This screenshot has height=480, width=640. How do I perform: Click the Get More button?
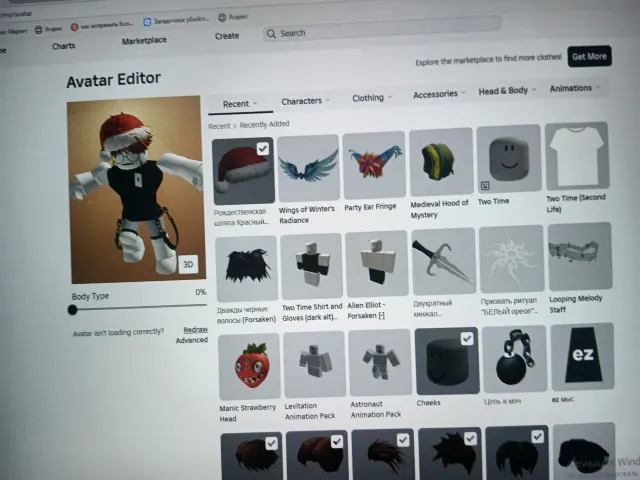589,56
